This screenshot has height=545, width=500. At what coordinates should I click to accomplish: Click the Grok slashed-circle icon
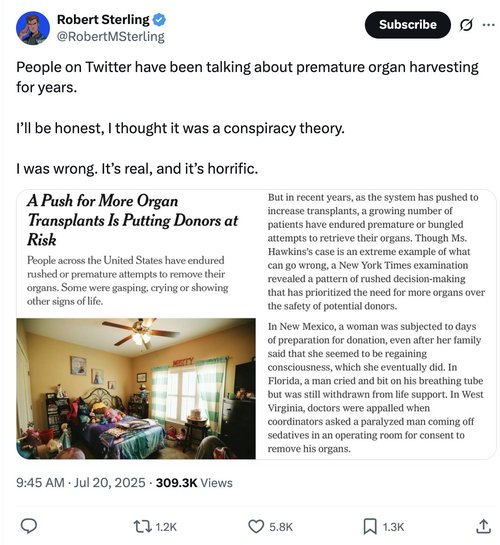pyautogui.click(x=466, y=25)
